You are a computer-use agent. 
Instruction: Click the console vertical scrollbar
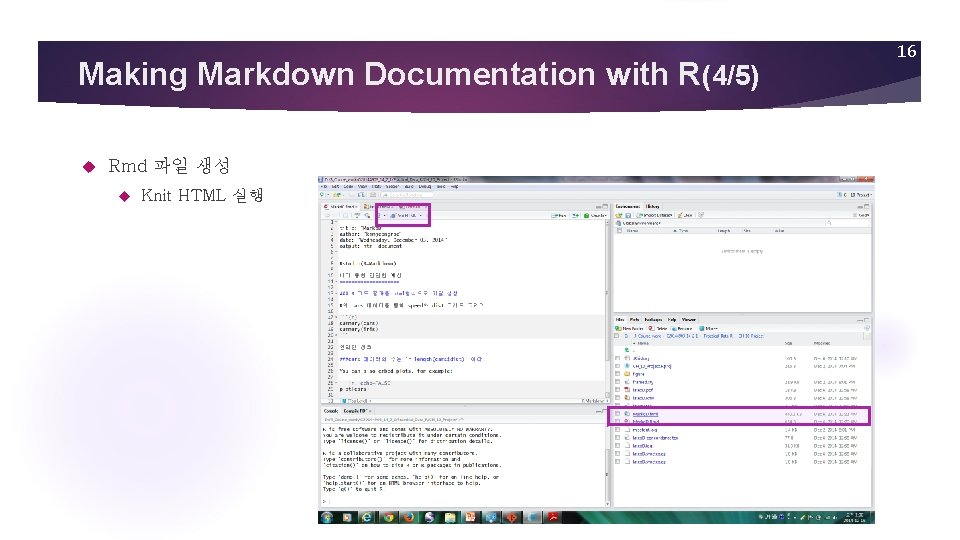coord(607,465)
